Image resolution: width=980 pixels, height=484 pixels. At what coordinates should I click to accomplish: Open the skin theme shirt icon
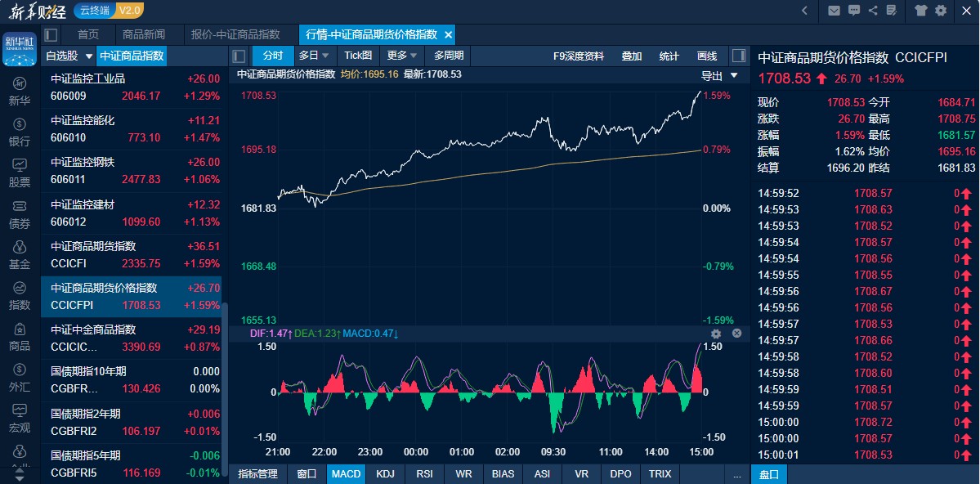921,10
